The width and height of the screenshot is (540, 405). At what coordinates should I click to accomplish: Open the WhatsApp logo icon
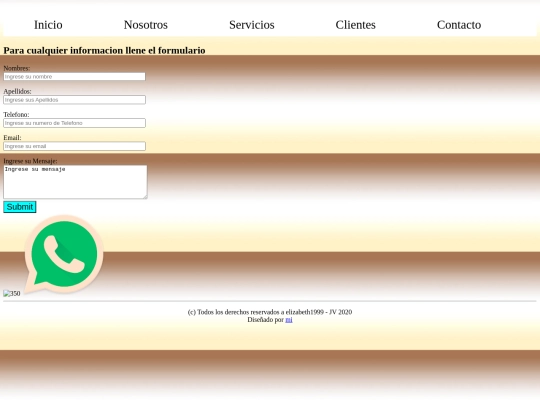coord(64,255)
